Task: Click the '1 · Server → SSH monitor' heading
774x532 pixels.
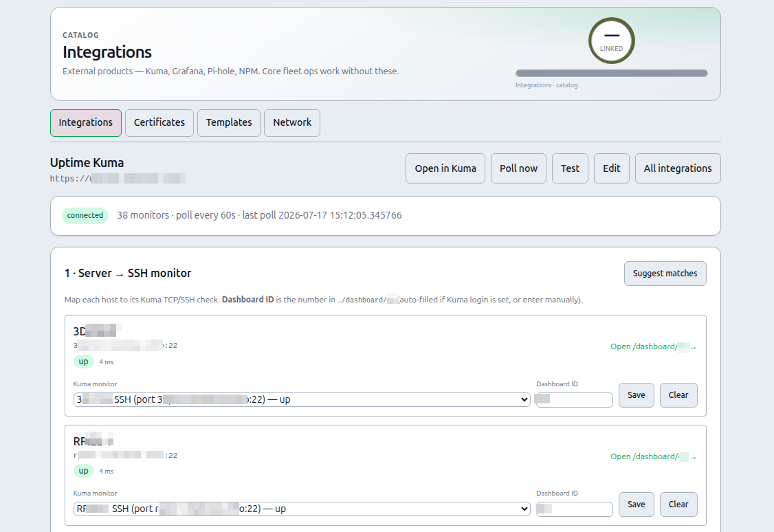Action: point(128,274)
